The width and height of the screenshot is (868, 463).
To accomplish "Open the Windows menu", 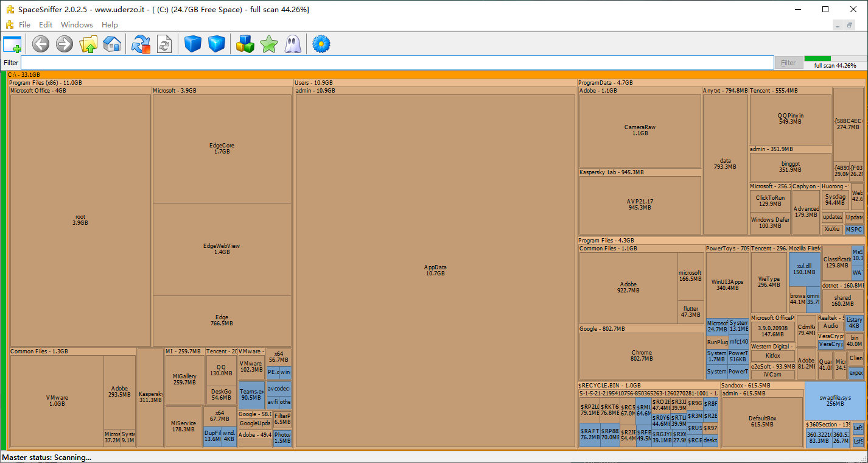I will coord(77,25).
